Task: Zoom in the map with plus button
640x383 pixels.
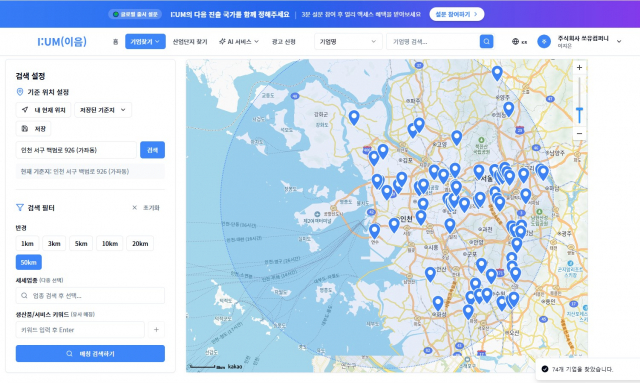Action: click(x=579, y=68)
